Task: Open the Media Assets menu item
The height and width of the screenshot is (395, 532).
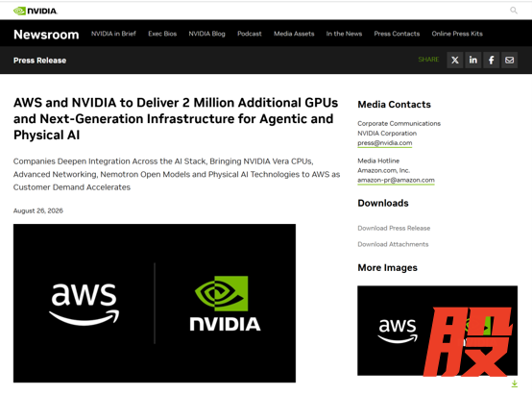Action: (x=294, y=34)
